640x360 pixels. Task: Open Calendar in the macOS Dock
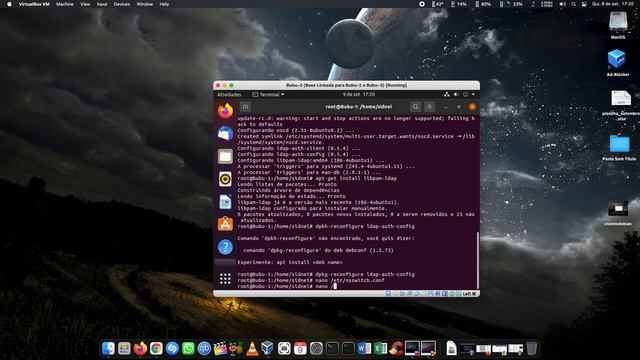point(300,348)
